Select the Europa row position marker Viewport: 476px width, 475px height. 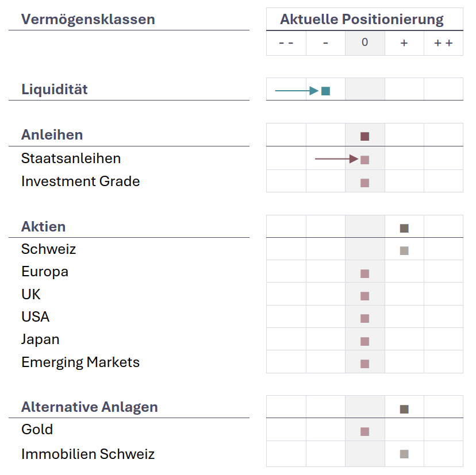[x=364, y=273]
